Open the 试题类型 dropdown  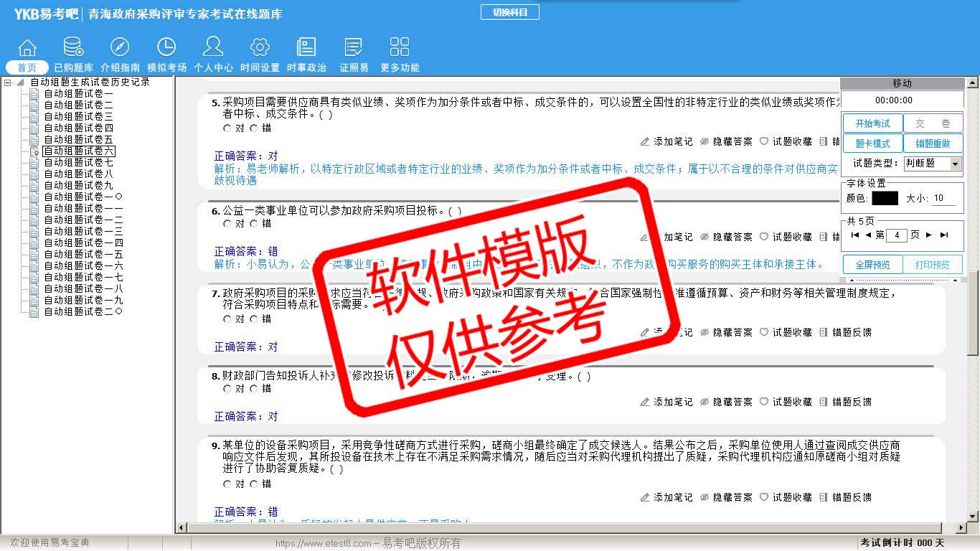955,164
